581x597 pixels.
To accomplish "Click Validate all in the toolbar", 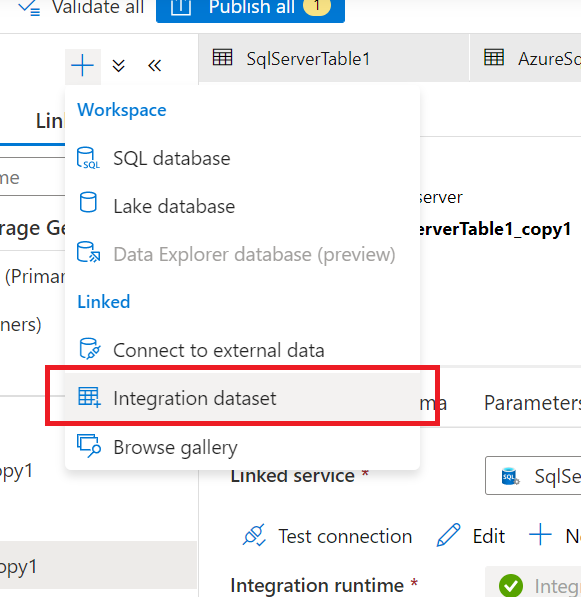I will [x=81, y=8].
